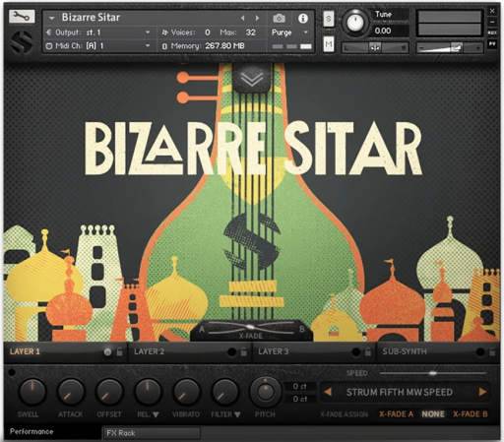Take a snapshot with the camera icon
This screenshot has height=442, width=504.
click(280, 19)
